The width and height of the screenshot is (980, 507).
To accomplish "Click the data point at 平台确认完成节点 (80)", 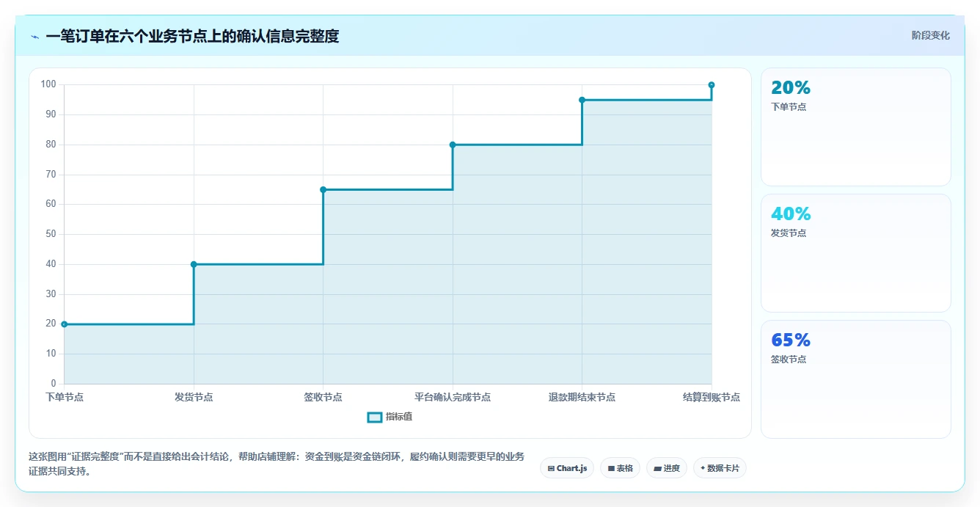I will pyautogui.click(x=453, y=145).
